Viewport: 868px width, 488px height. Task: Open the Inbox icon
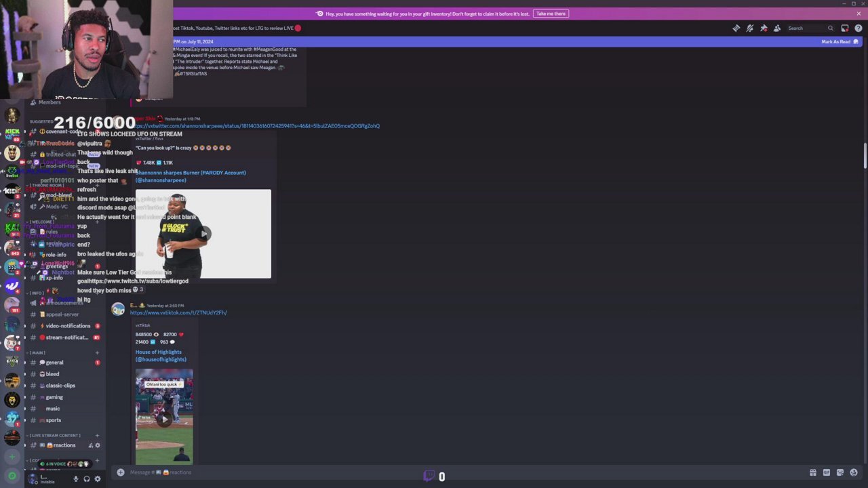[845, 28]
